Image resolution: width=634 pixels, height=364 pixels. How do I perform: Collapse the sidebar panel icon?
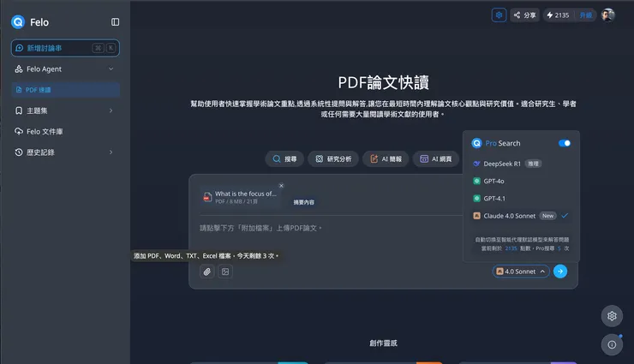(116, 21)
